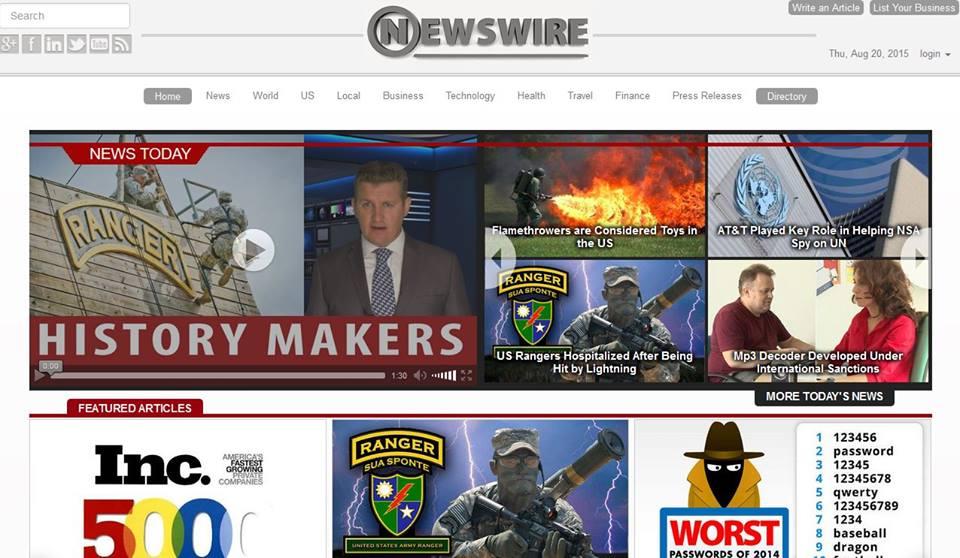
Task: Open the Worst Passwords of 2014 article
Action: 783,489
